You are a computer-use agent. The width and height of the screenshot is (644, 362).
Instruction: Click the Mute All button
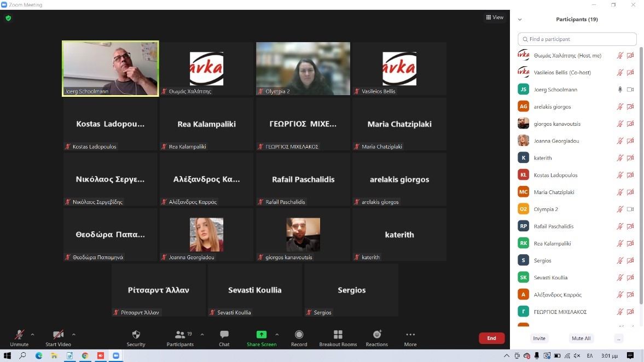(580, 338)
